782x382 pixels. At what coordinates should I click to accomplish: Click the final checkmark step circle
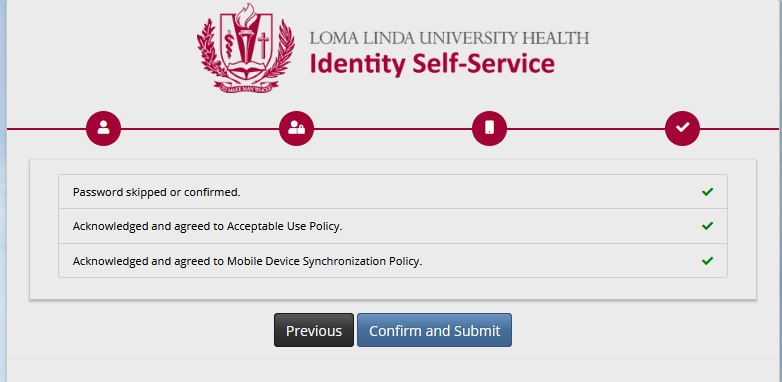point(682,128)
